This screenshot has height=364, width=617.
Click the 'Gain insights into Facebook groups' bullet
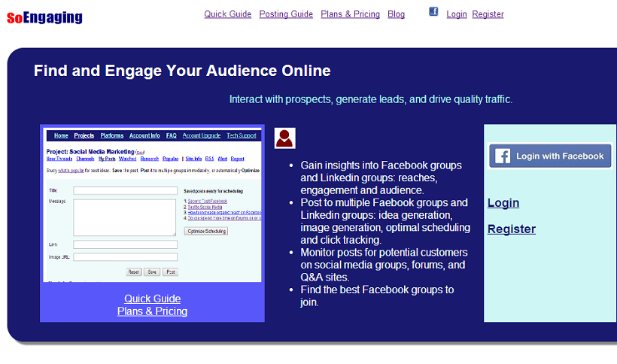(381, 177)
